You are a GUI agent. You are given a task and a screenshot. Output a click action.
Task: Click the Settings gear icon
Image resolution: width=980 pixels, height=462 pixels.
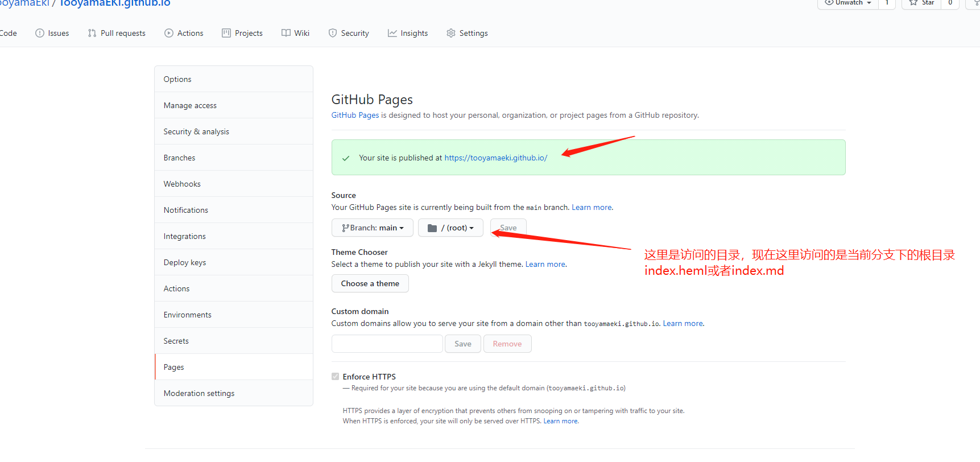coord(451,33)
